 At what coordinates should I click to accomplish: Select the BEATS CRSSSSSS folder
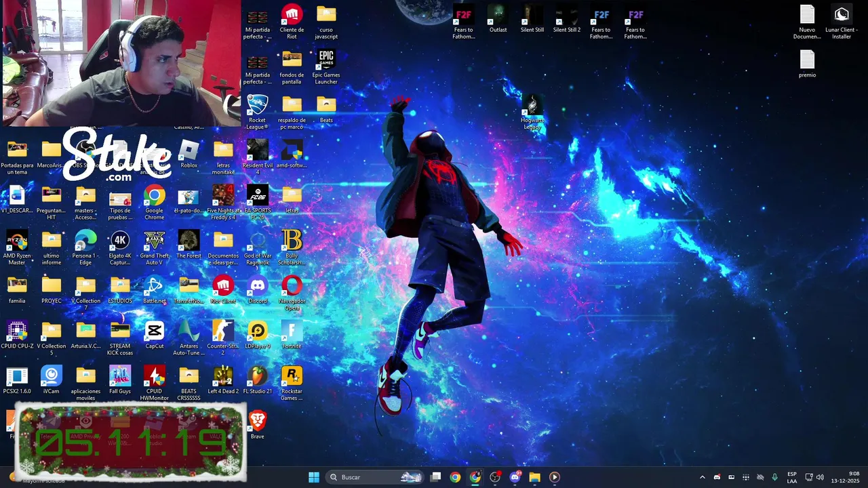tap(189, 384)
